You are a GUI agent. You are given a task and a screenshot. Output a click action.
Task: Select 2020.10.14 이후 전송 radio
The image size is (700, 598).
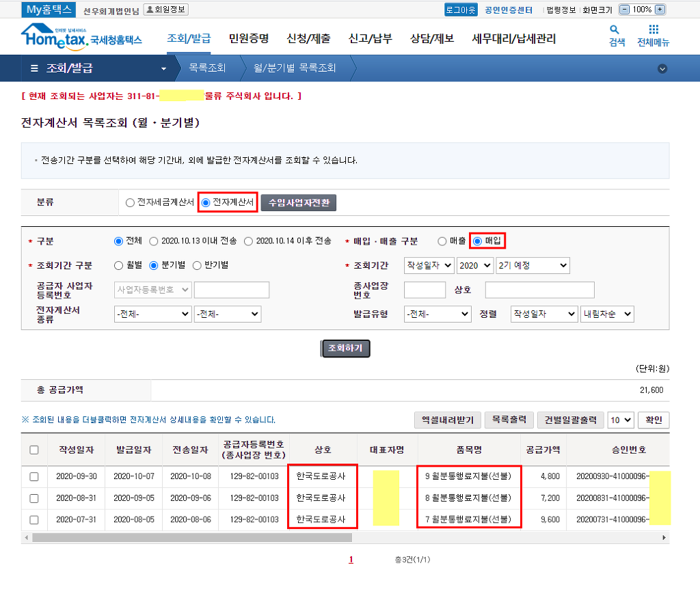pos(248,241)
